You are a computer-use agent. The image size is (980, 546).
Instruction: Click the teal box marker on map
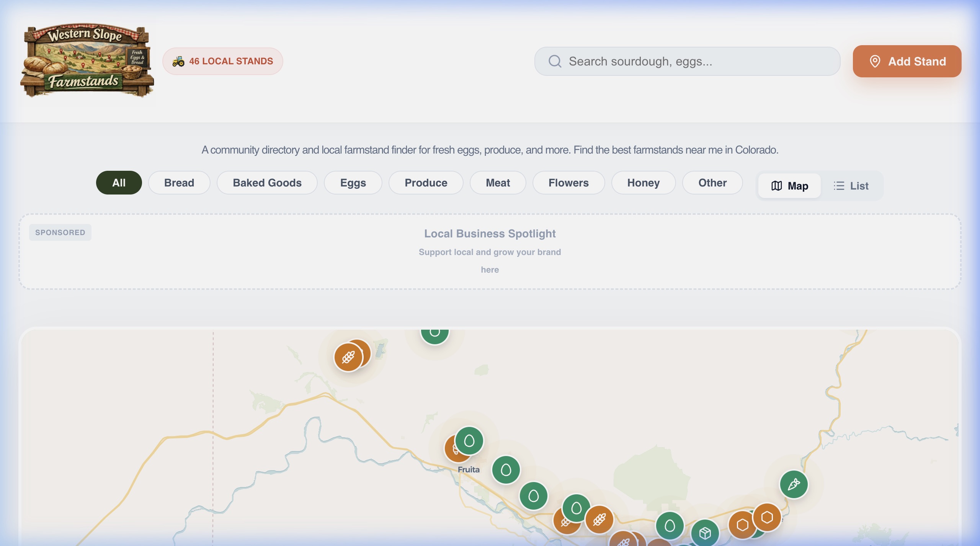pos(705,533)
